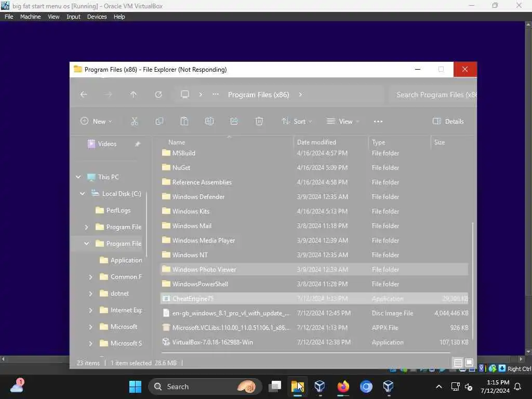Open Firefox from the taskbar
The height and width of the screenshot is (399, 532).
click(343, 387)
